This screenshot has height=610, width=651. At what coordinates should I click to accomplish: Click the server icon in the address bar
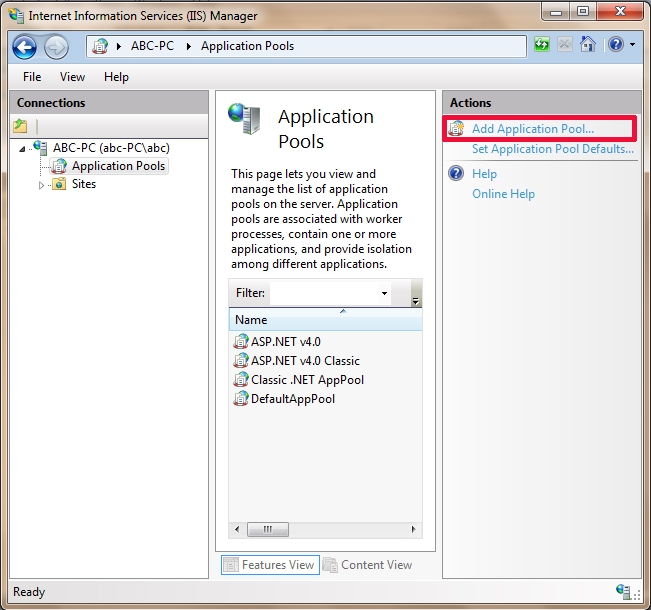(x=100, y=46)
